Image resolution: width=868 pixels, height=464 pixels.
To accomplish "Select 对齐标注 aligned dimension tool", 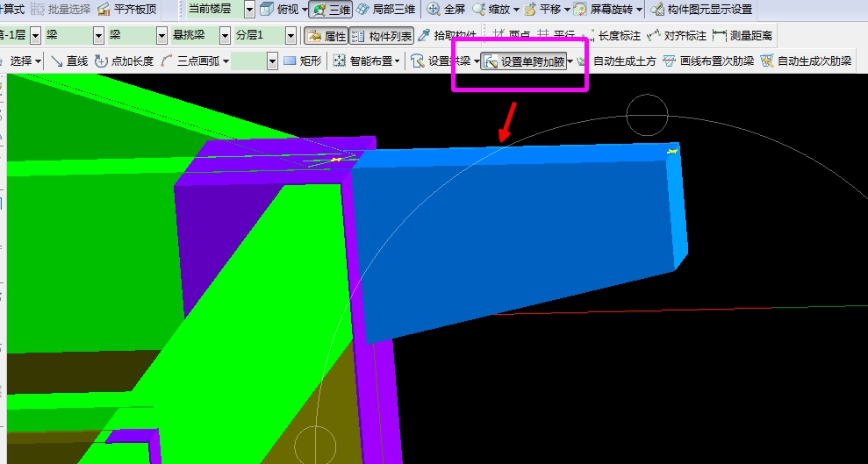I will point(677,36).
